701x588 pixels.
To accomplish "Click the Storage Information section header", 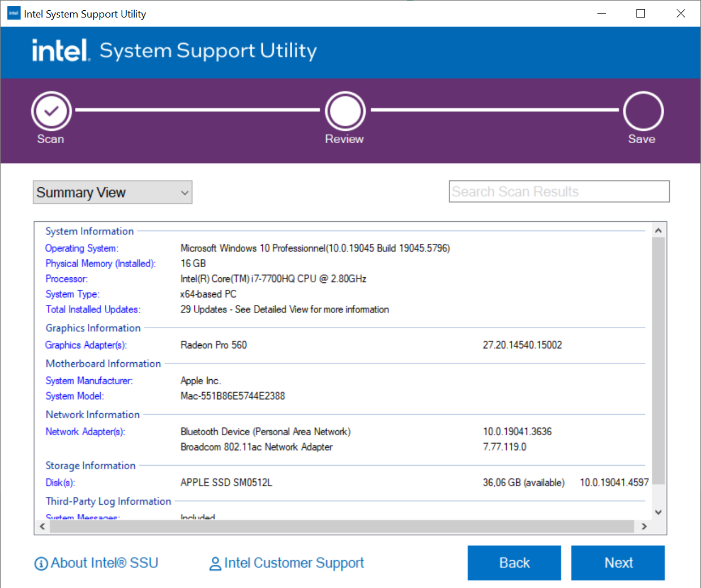I will (91, 466).
